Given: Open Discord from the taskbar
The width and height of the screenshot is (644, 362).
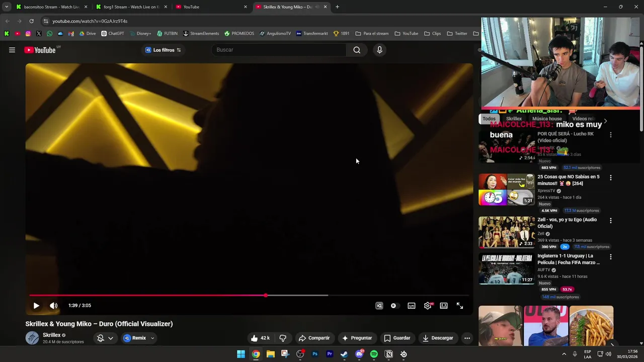Looking at the screenshot, I should 359,354.
